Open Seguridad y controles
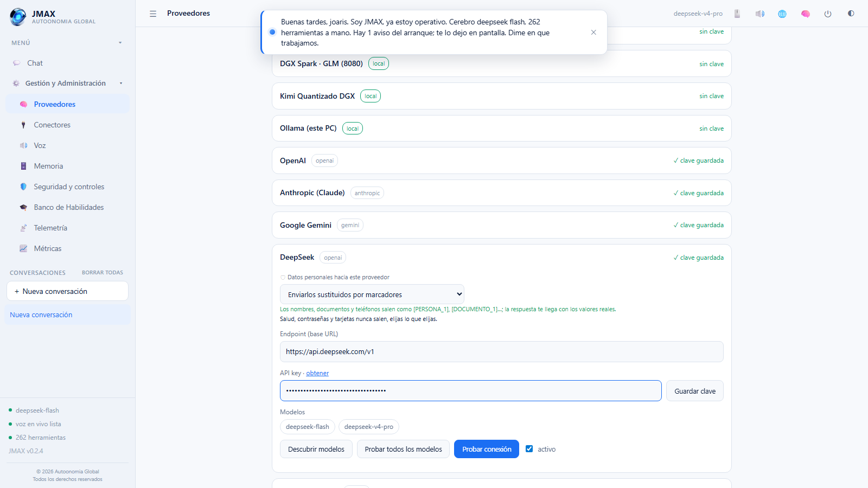 coord(67,187)
